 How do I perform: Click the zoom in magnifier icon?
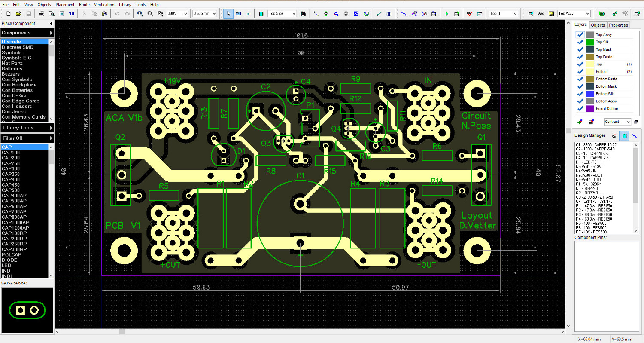[x=140, y=14]
